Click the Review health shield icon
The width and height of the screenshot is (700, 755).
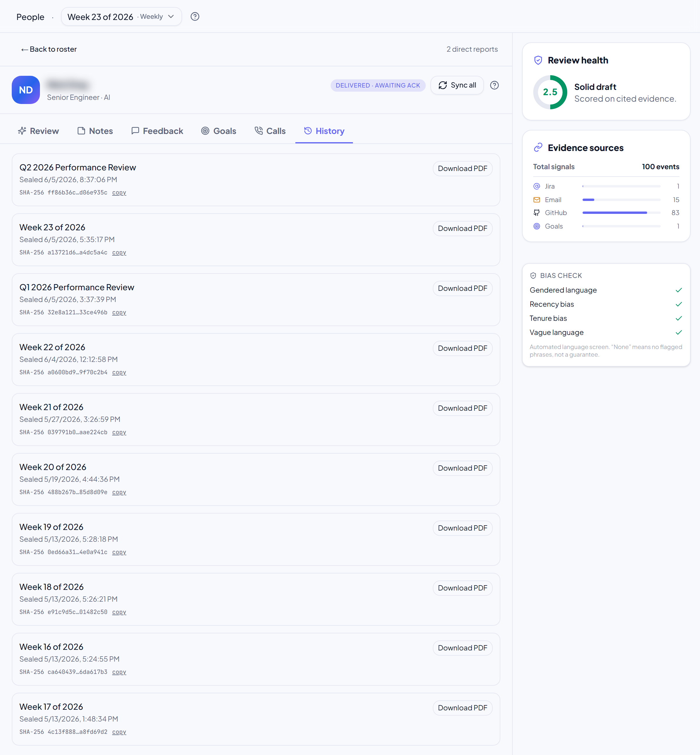point(538,60)
